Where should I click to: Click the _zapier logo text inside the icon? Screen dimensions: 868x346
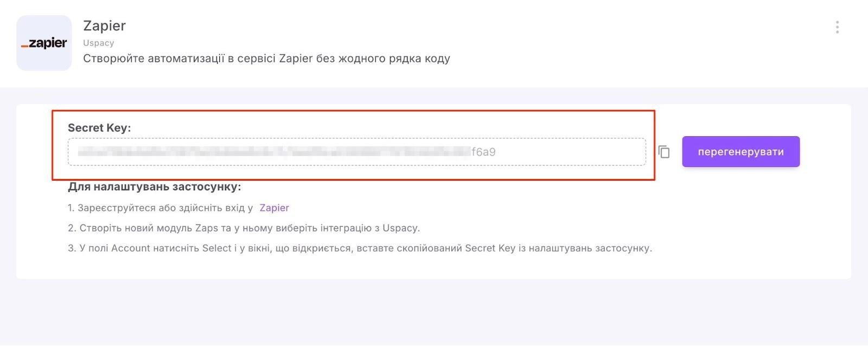coord(43,43)
